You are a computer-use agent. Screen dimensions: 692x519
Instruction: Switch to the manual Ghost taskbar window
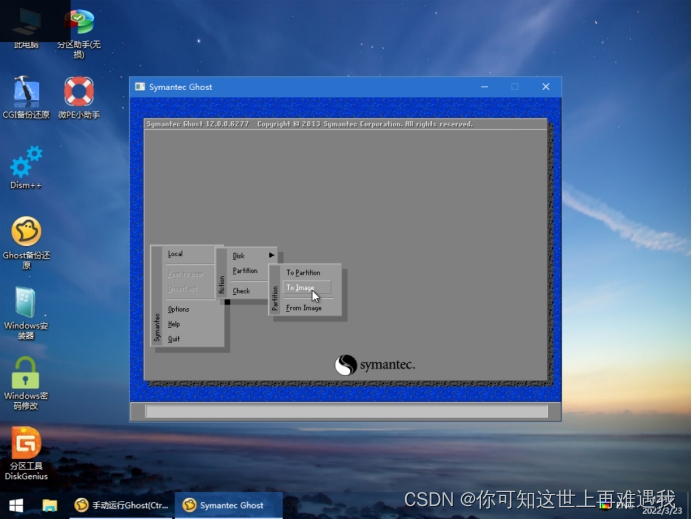(122, 505)
